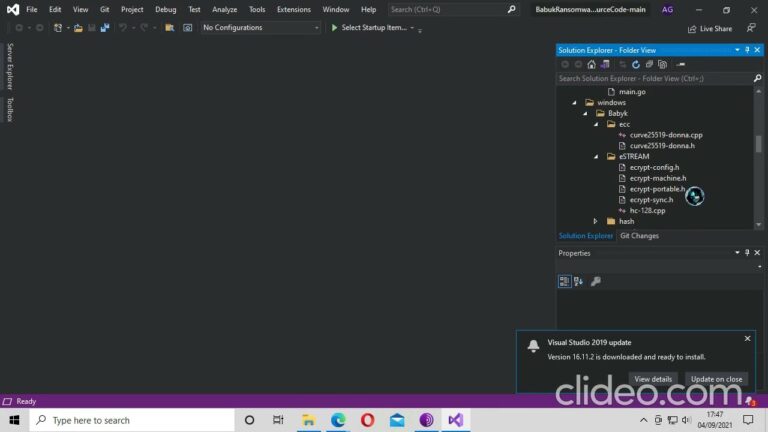Open the Tor Browser taskbar icon
This screenshot has width=768, height=432.
click(x=426, y=420)
